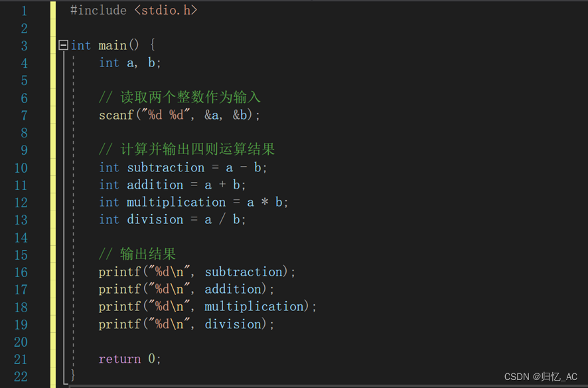Click the closing brace of main
The height and width of the screenshot is (388, 588).
(x=73, y=375)
